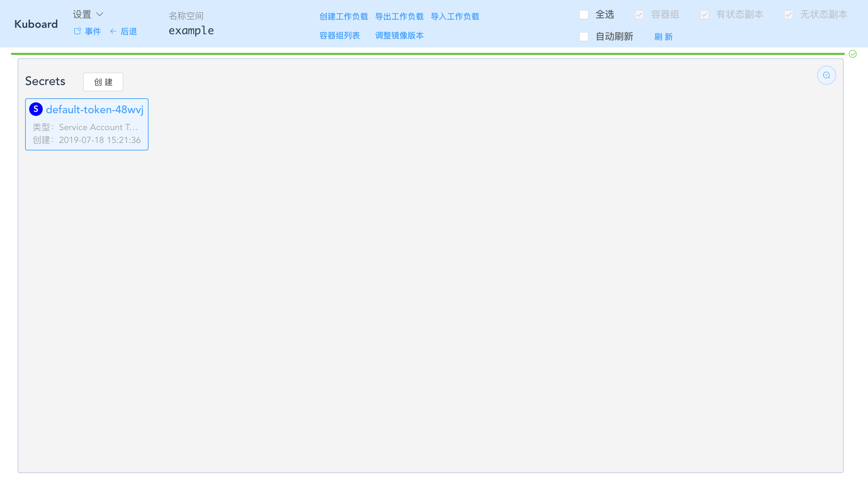
Task: Click the Kuboard logo
Action: [x=36, y=24]
